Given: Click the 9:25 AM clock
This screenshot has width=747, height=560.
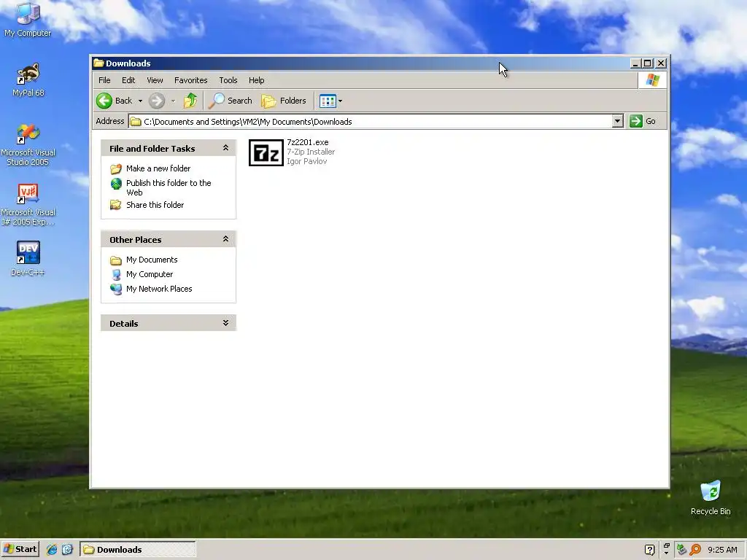Looking at the screenshot, I should click(722, 550).
